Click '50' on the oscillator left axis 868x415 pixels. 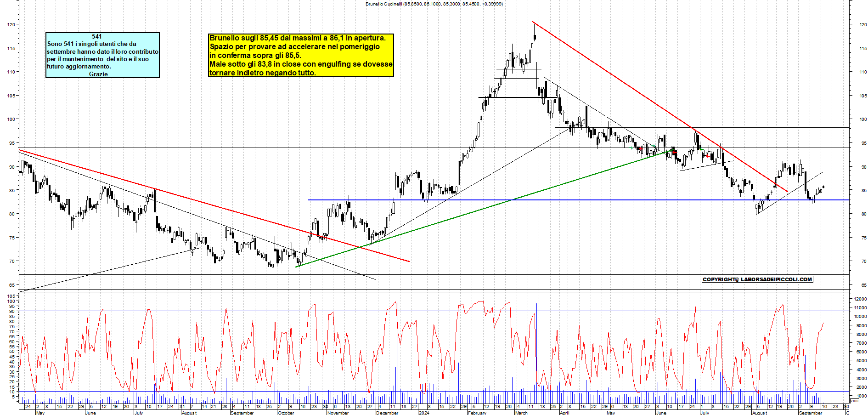point(11,352)
